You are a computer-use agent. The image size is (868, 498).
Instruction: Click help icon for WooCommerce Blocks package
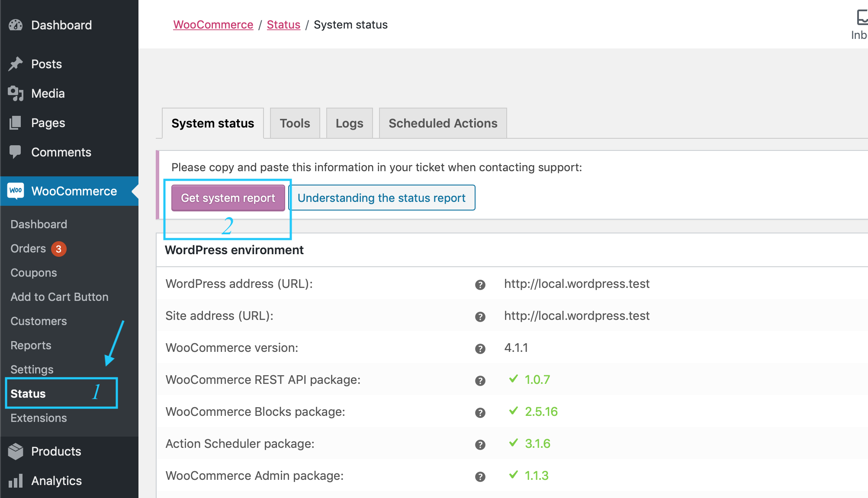coord(480,412)
